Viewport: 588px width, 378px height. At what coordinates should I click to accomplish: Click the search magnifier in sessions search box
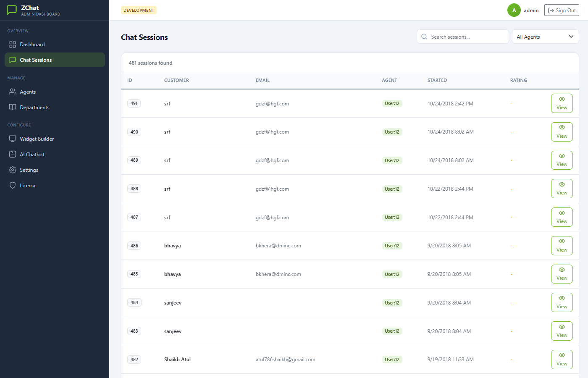pyautogui.click(x=424, y=37)
